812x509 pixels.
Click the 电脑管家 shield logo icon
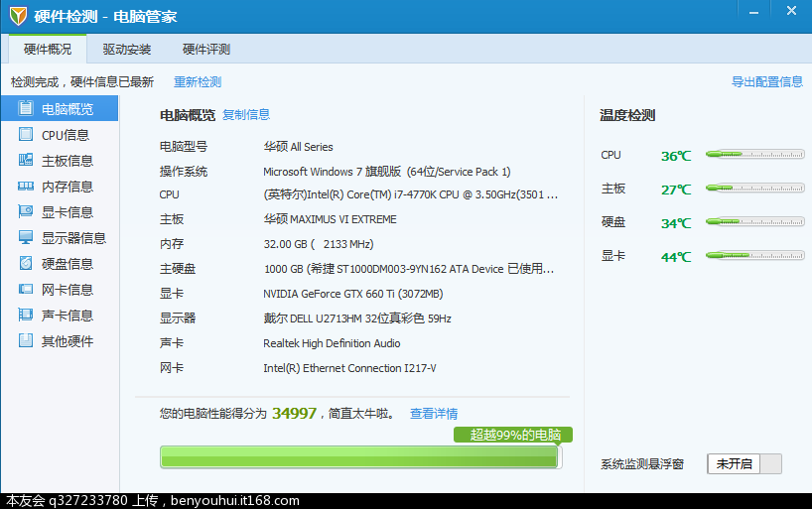(18, 16)
